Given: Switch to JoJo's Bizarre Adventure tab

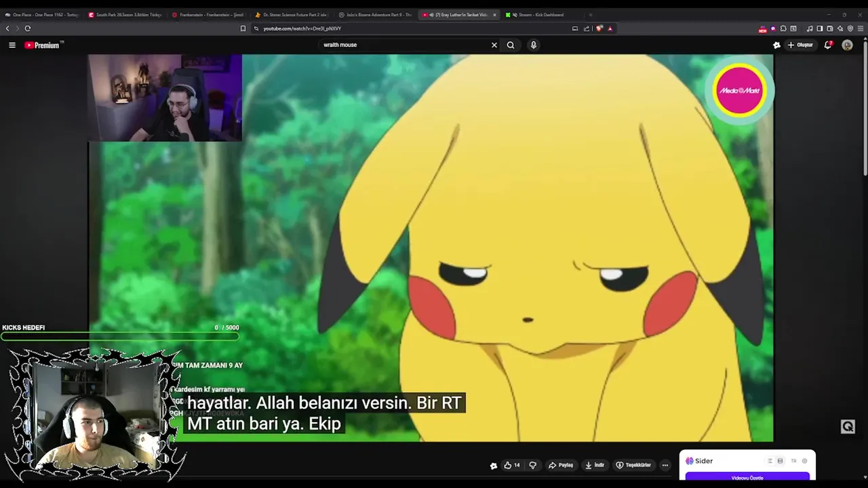Looking at the screenshot, I should coord(376,14).
